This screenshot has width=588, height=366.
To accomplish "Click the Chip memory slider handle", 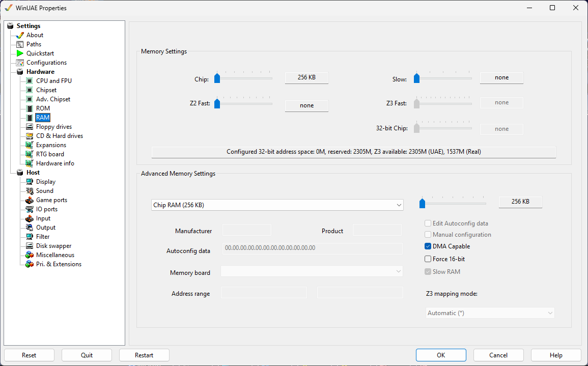I will point(217,78).
